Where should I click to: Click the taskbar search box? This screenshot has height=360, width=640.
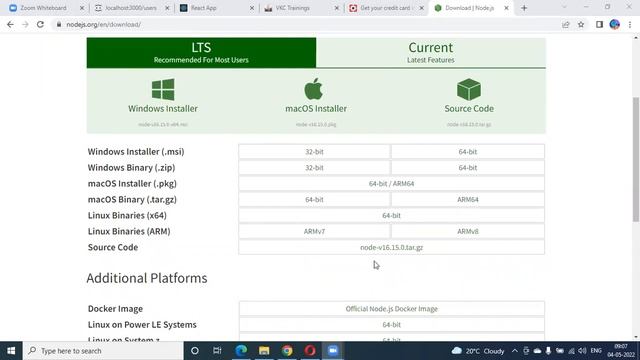point(103,351)
